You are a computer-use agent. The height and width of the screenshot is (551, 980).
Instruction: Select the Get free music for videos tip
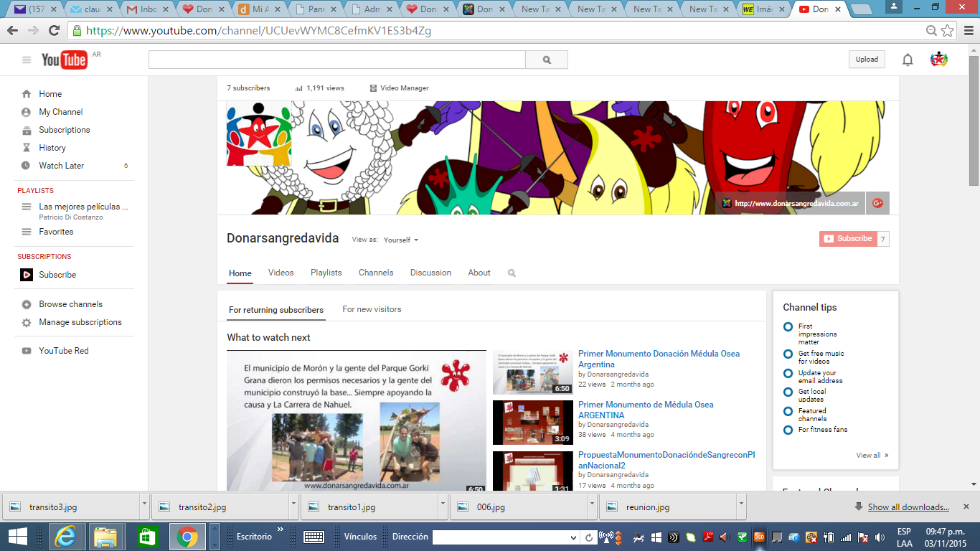point(788,354)
